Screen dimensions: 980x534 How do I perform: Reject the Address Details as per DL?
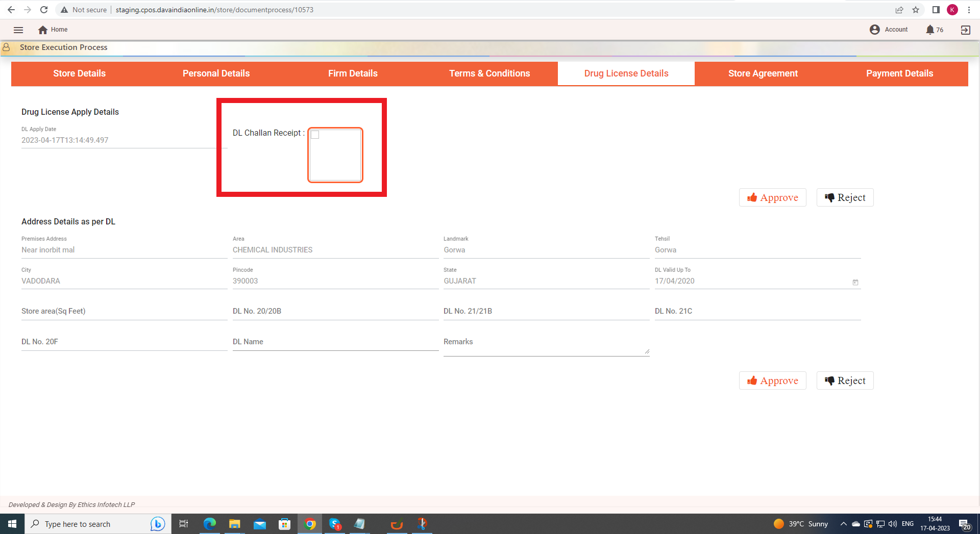pos(845,380)
